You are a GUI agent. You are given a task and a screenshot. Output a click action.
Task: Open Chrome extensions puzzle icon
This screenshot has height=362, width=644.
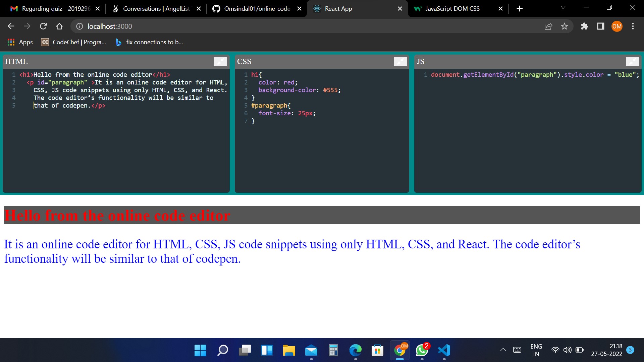click(x=585, y=26)
